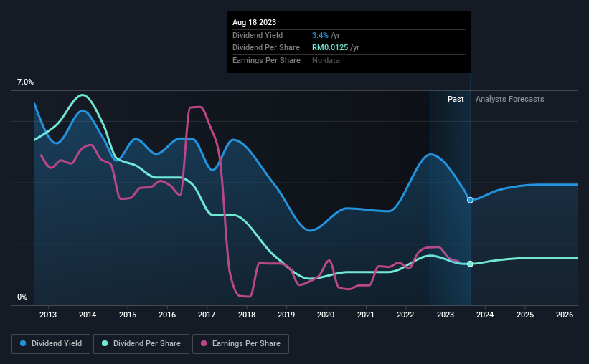
Task: Click the Past section label
Action: point(456,99)
